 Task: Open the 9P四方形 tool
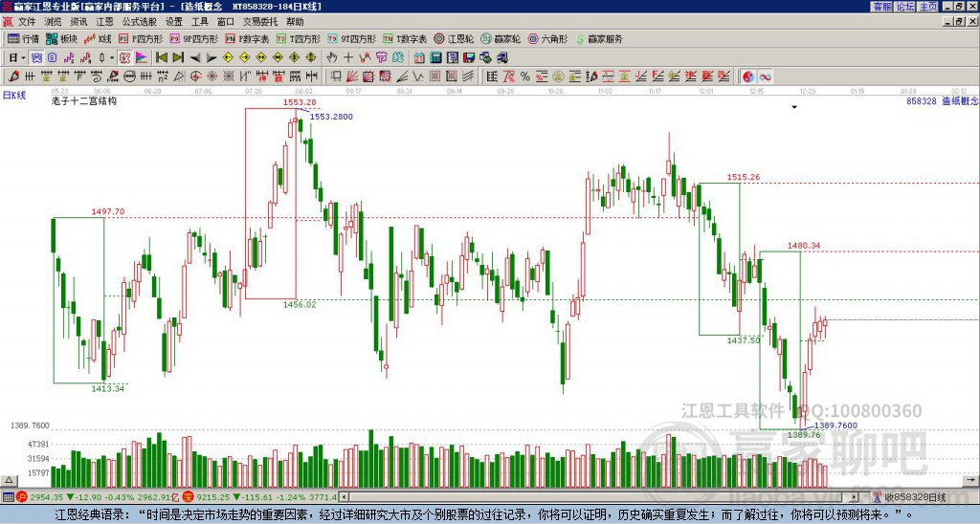193,38
